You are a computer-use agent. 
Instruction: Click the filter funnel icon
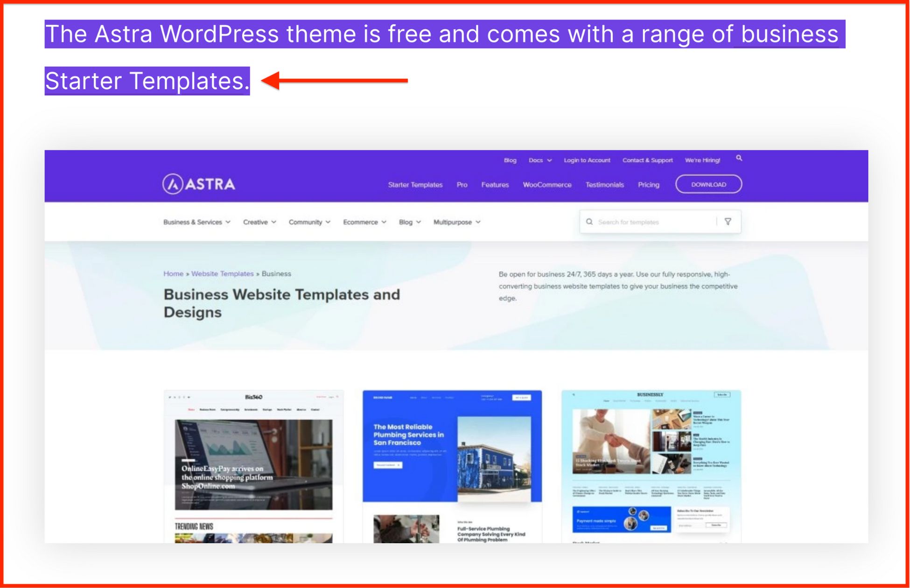pyautogui.click(x=728, y=222)
